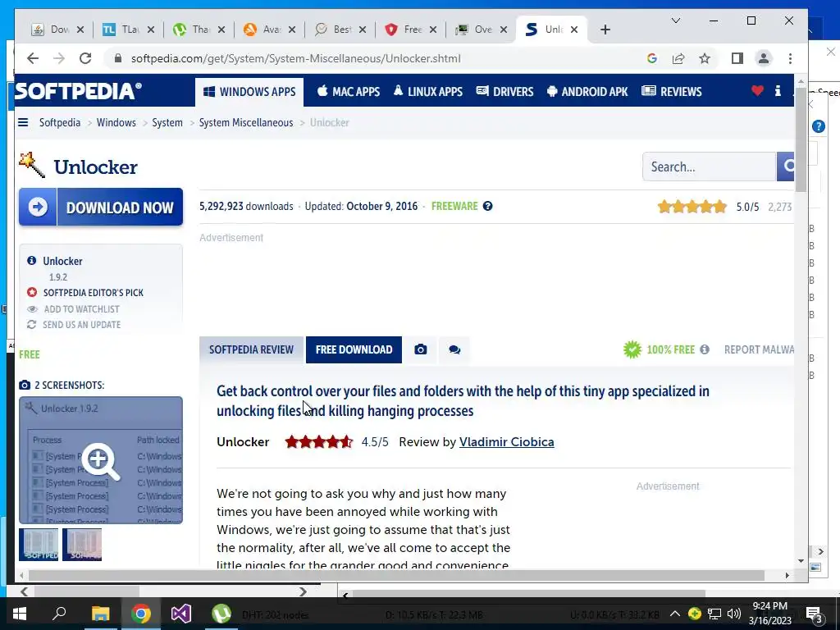Image resolution: width=840 pixels, height=630 pixels.
Task: Open first small screenshot thumbnail
Action: 39,545
